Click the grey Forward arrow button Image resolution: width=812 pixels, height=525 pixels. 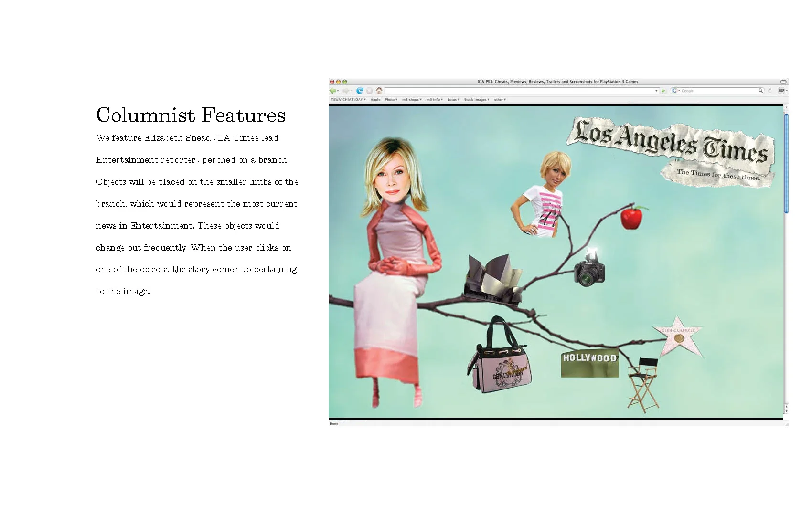pyautogui.click(x=345, y=91)
